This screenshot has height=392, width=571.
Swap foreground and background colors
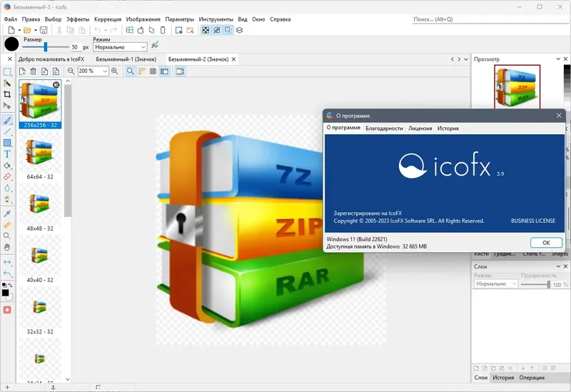coord(10,286)
